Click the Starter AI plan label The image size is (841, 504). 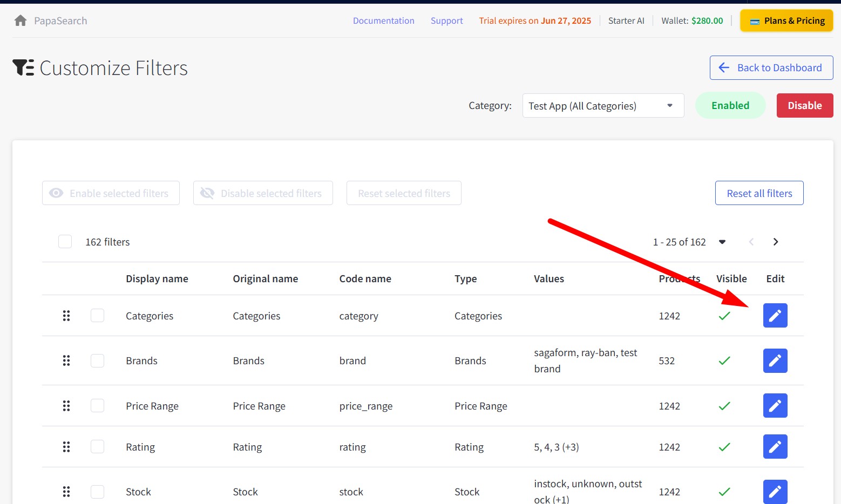(x=626, y=21)
